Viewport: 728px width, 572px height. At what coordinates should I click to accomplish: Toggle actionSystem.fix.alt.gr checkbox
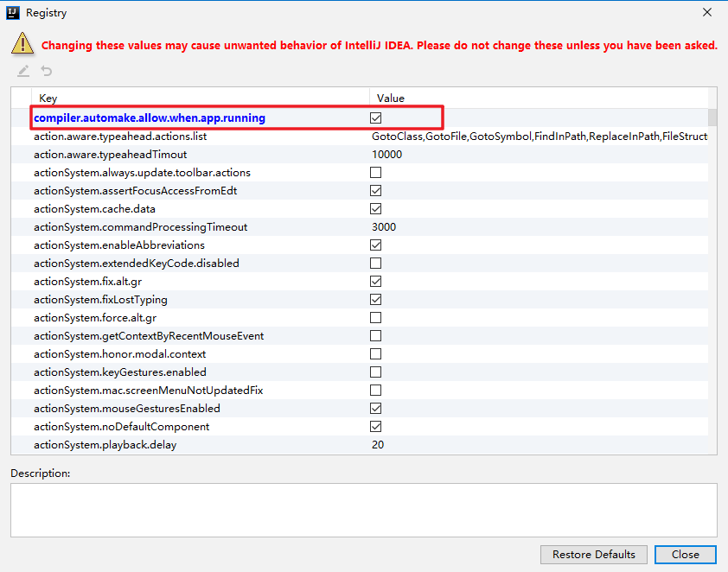[x=375, y=281]
